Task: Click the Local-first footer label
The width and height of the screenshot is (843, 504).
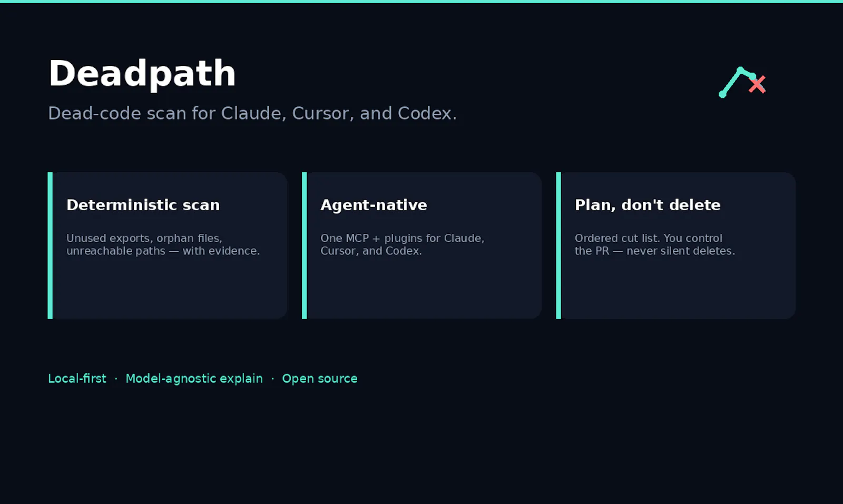Action: click(77, 379)
